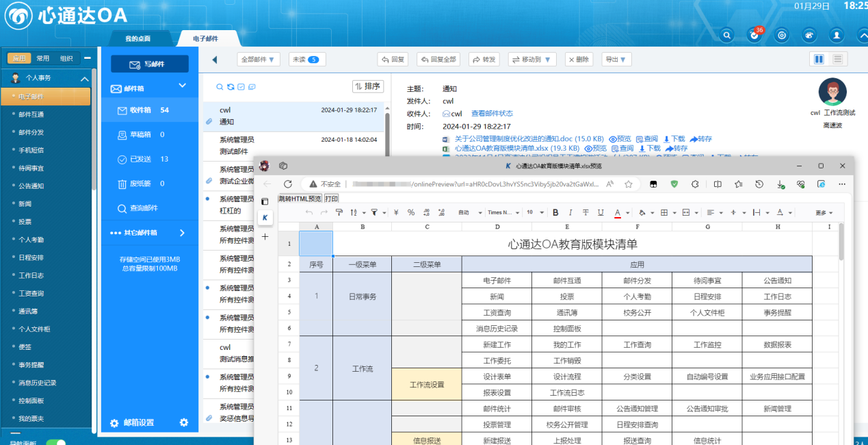Open 全部邮件 filter dropdown

[259, 60]
